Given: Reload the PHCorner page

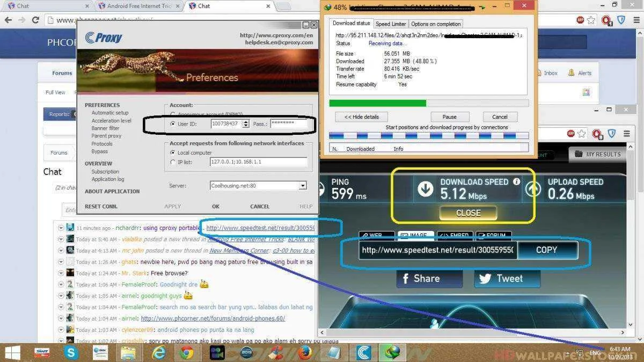Looking at the screenshot, I should pos(35,20).
